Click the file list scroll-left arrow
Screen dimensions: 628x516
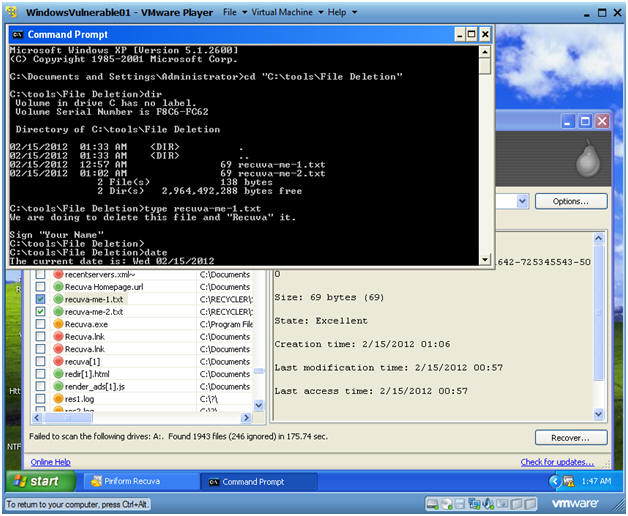pos(37,418)
